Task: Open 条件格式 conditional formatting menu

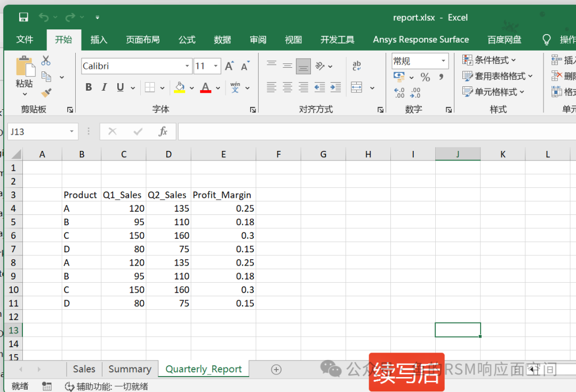Action: [489, 60]
